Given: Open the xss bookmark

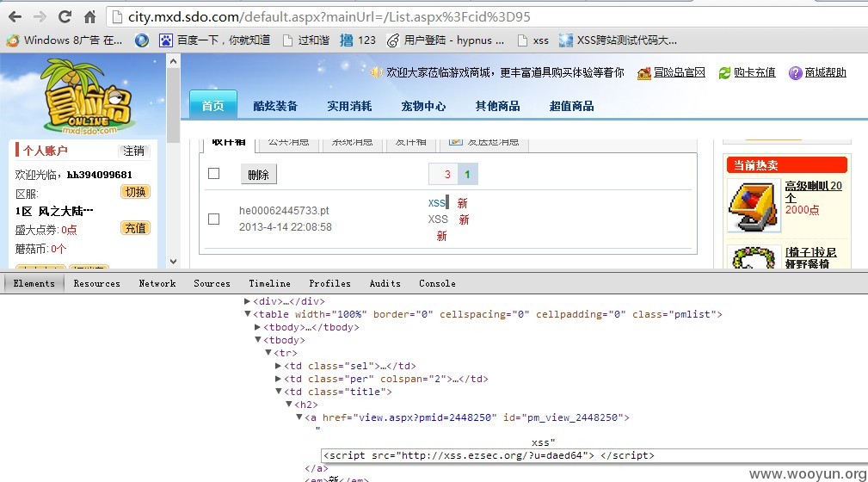Looking at the screenshot, I should [532, 40].
